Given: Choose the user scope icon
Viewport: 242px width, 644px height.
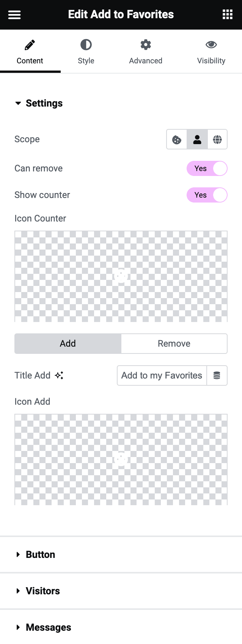Looking at the screenshot, I should 197,139.
